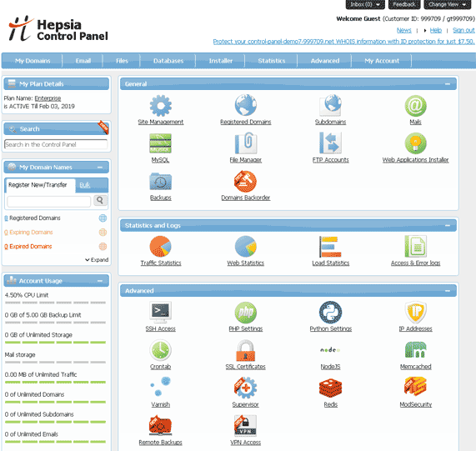
Task: Click the Sign out link
Action: (x=463, y=30)
